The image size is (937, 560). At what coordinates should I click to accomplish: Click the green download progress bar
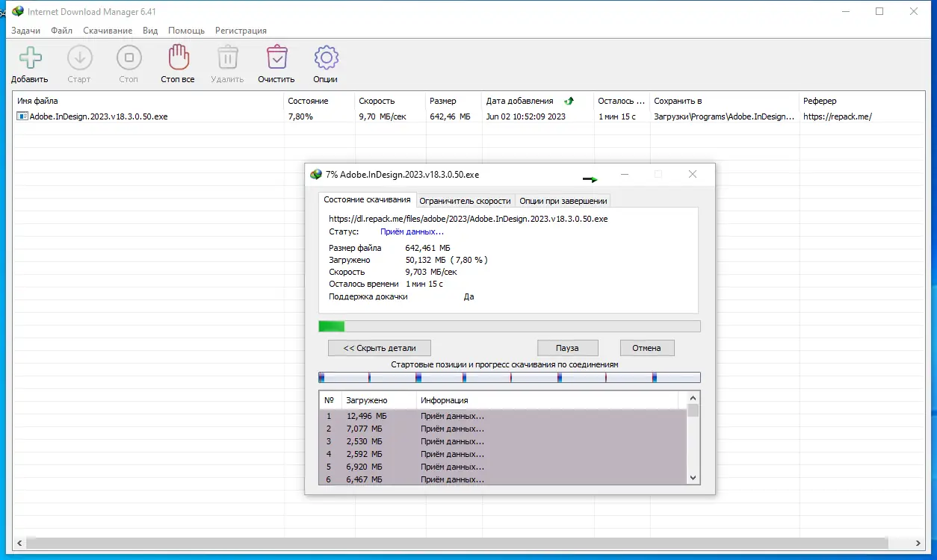point(510,326)
